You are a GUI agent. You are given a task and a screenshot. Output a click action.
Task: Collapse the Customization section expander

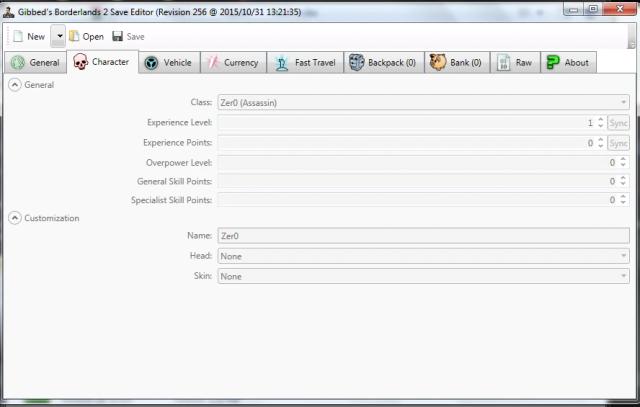[14, 217]
